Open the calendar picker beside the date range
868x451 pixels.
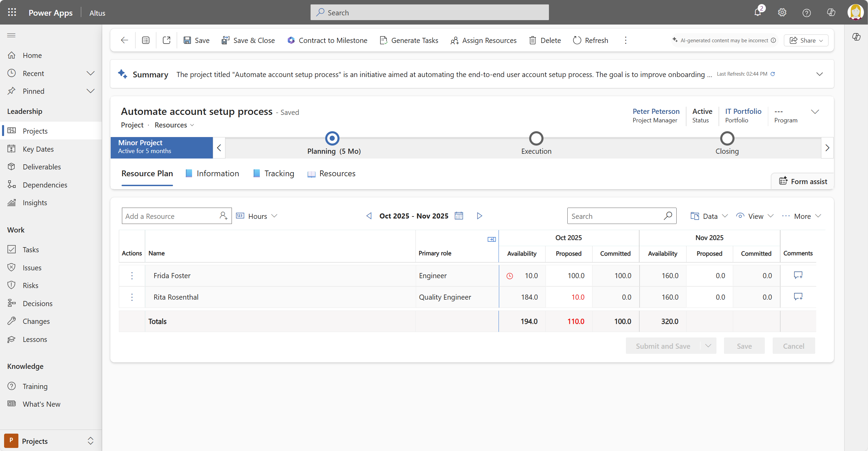coord(459,215)
